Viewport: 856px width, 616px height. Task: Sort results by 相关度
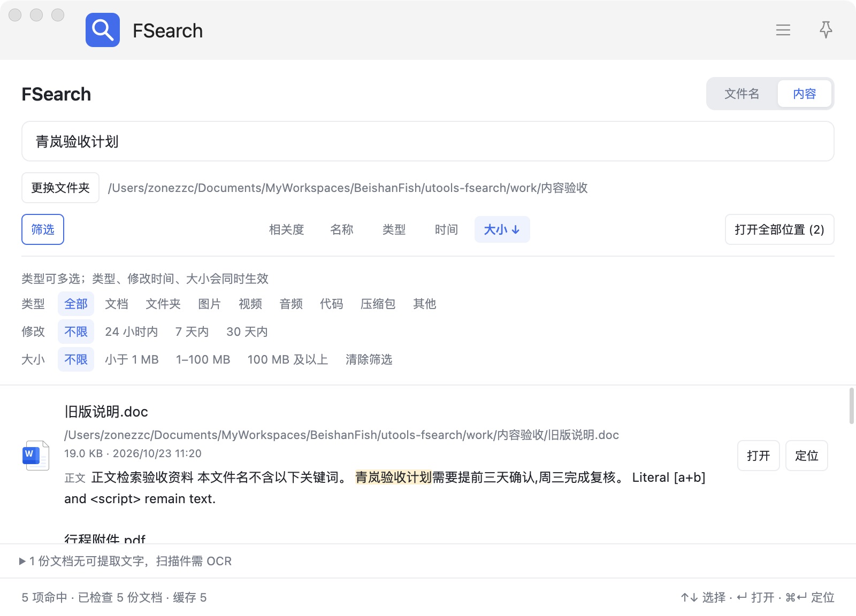coord(287,229)
